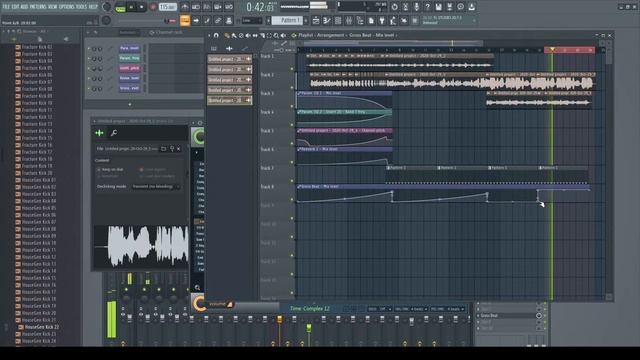This screenshot has height=360, width=640.
Task: Open the browser icon in toolbar
Action: pyautogui.click(x=360, y=20)
